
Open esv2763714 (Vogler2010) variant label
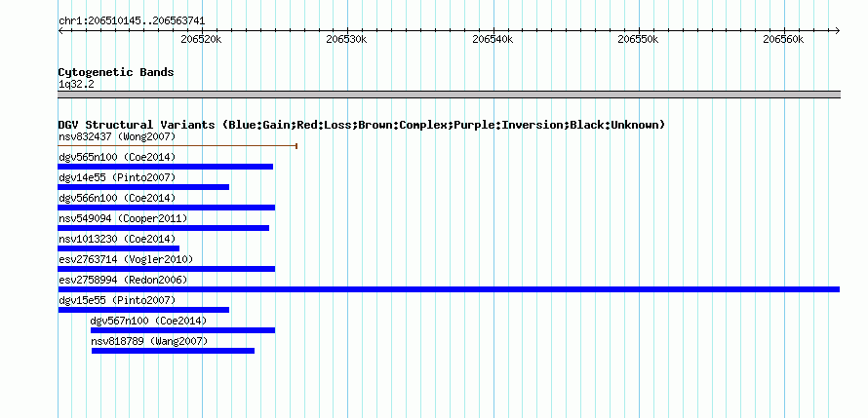[x=126, y=259]
